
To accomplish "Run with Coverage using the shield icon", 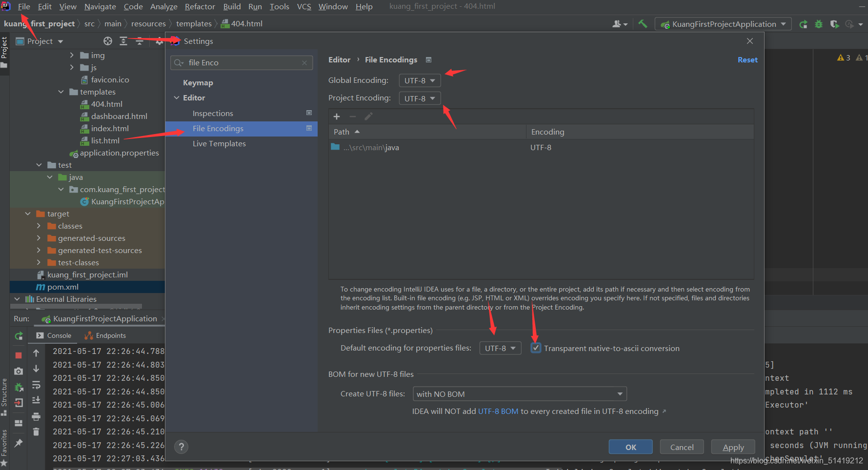I will click(835, 23).
